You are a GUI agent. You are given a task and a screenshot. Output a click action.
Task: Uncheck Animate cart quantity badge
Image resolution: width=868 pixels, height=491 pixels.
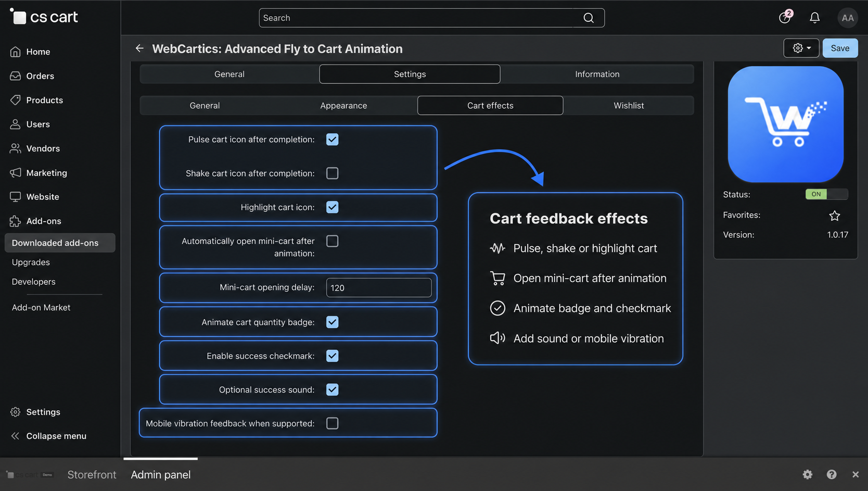332,322
